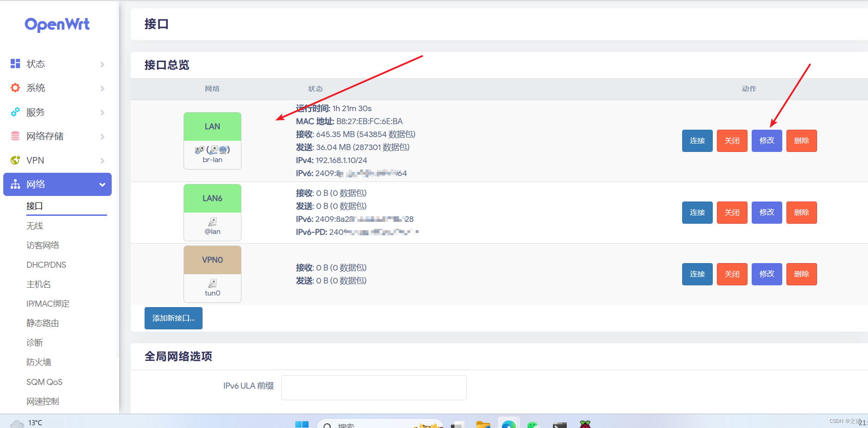This screenshot has height=428, width=868.
Task: Click the 服务 gears icon
Action: click(x=15, y=112)
